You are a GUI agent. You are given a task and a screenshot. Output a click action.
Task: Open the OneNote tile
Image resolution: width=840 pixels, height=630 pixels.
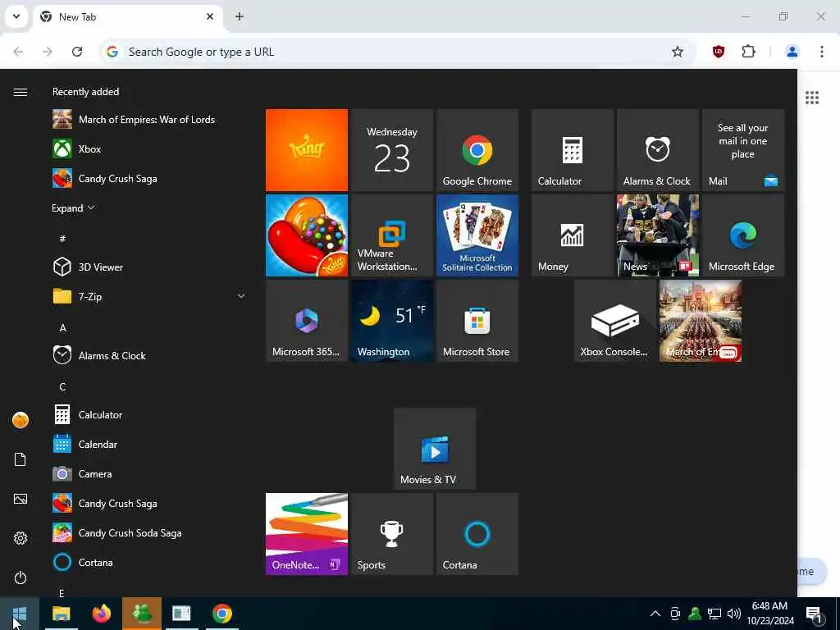point(307,533)
